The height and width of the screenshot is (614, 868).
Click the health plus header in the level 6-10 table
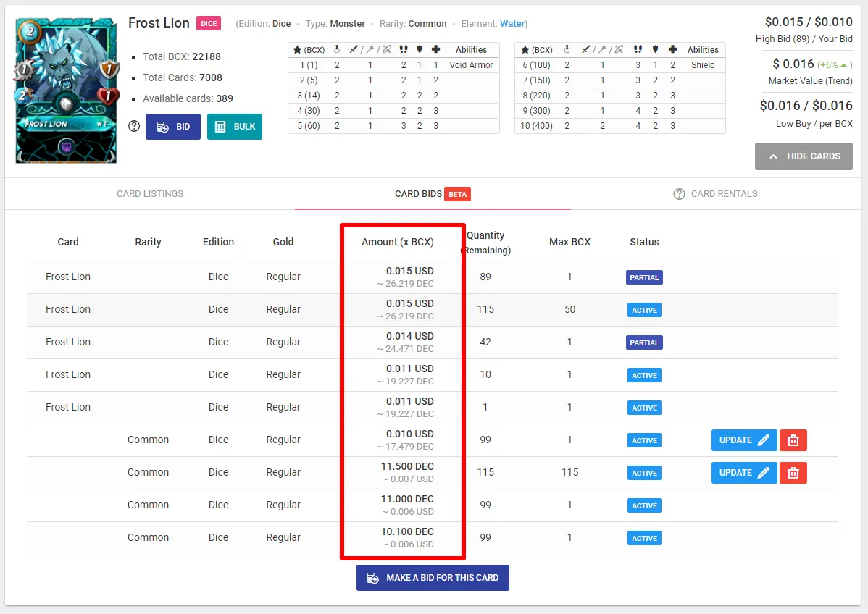(x=672, y=50)
